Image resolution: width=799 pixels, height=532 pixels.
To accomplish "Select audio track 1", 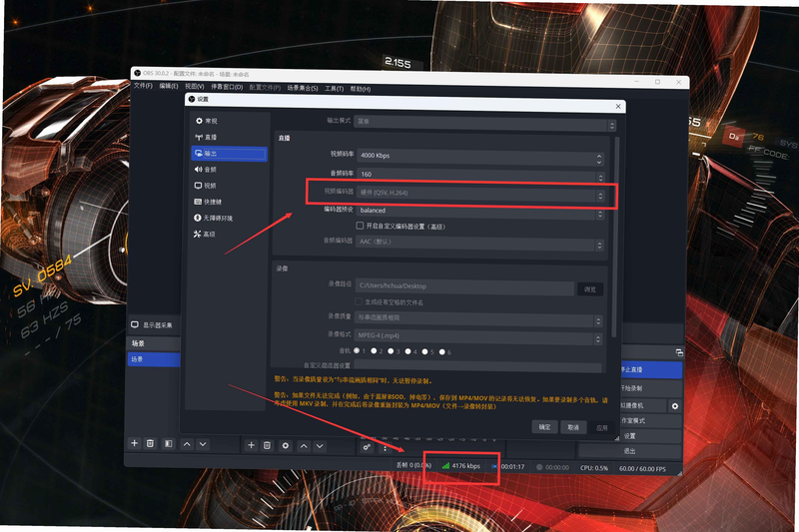I will 357,350.
